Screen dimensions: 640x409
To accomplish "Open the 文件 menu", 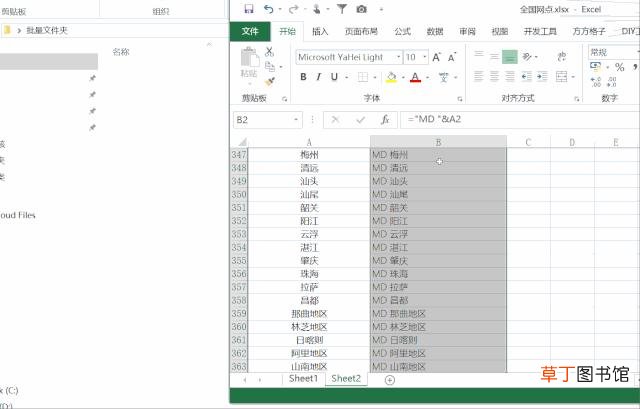I will coord(250,31).
